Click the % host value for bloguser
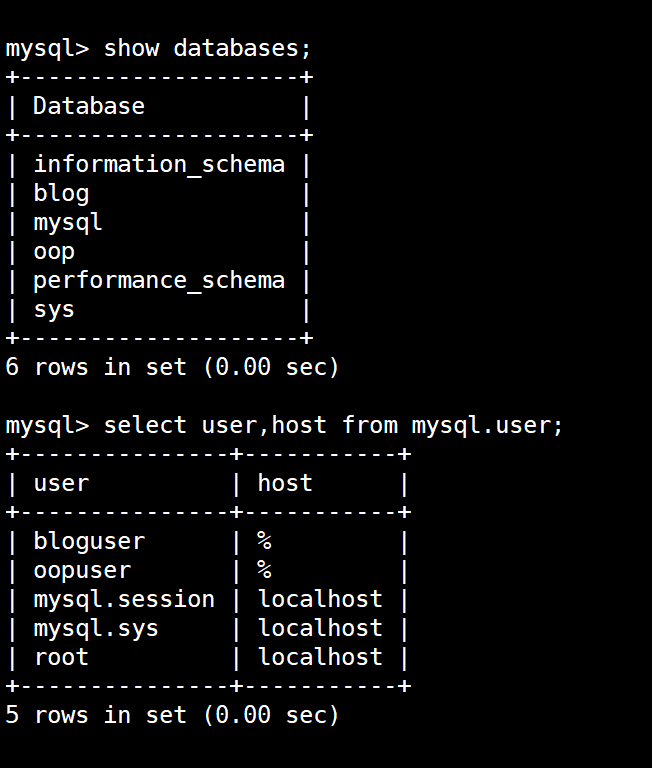652x768 pixels. [x=264, y=541]
